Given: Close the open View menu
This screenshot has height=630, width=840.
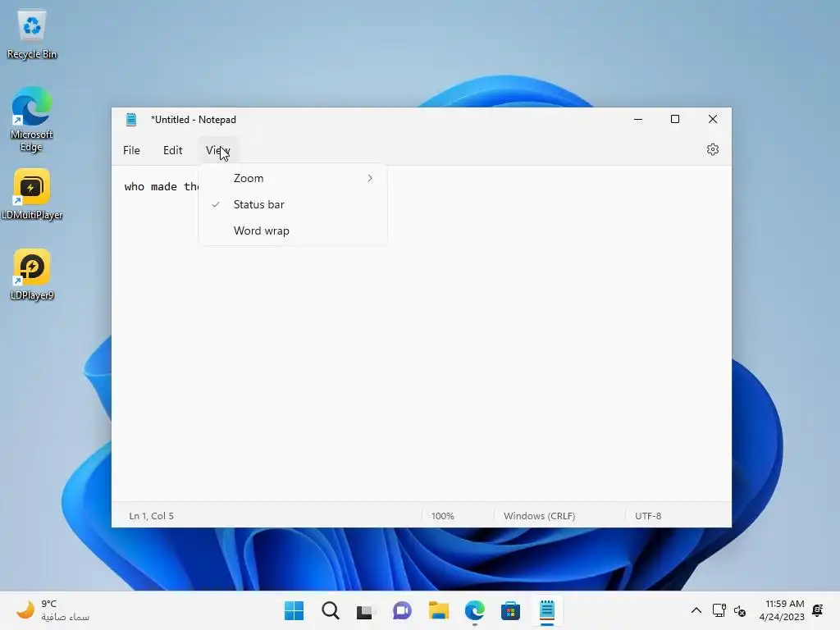Looking at the screenshot, I should click(217, 151).
